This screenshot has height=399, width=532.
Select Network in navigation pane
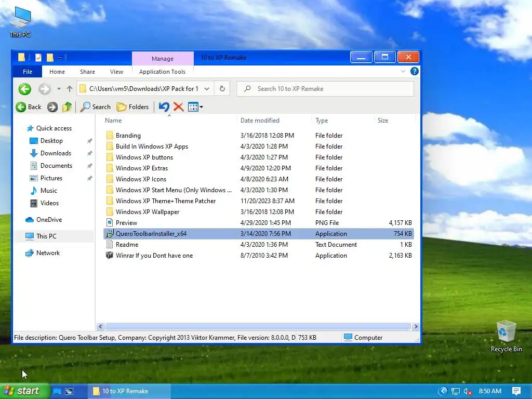pos(43,253)
